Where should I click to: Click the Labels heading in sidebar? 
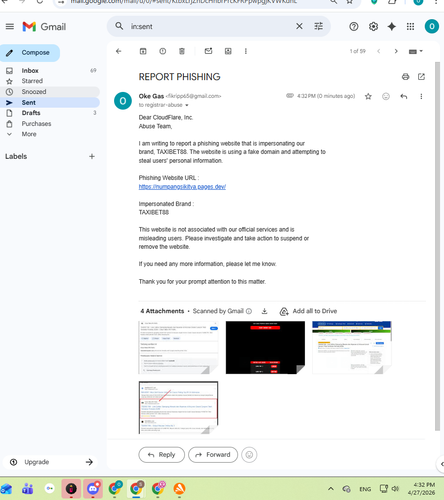coord(16,156)
